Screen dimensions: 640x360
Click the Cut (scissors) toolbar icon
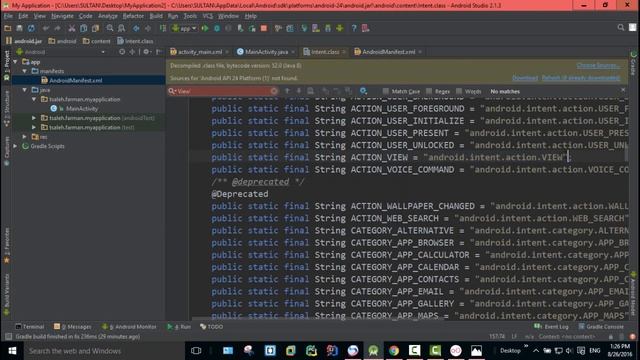pyautogui.click(x=72, y=28)
